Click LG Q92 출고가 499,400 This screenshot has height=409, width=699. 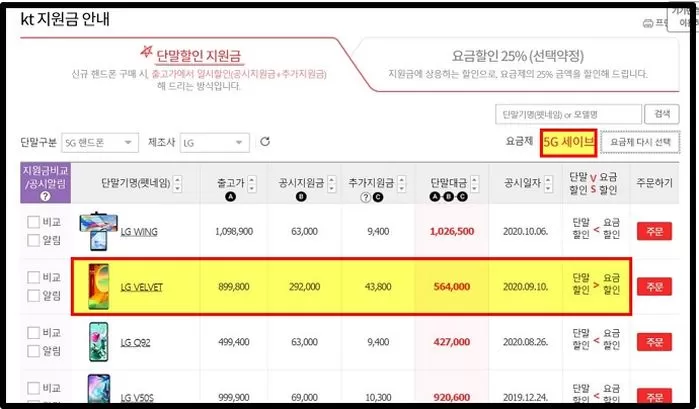(x=234, y=342)
